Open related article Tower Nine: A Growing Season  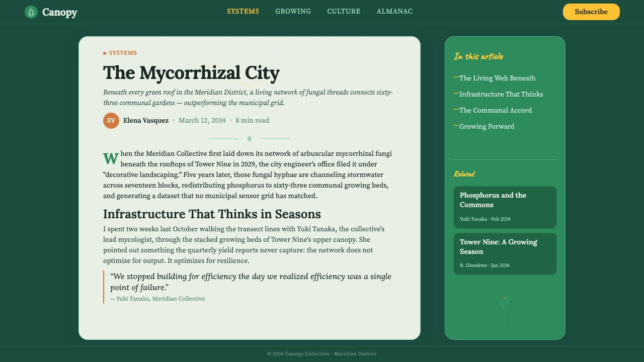tap(505, 254)
